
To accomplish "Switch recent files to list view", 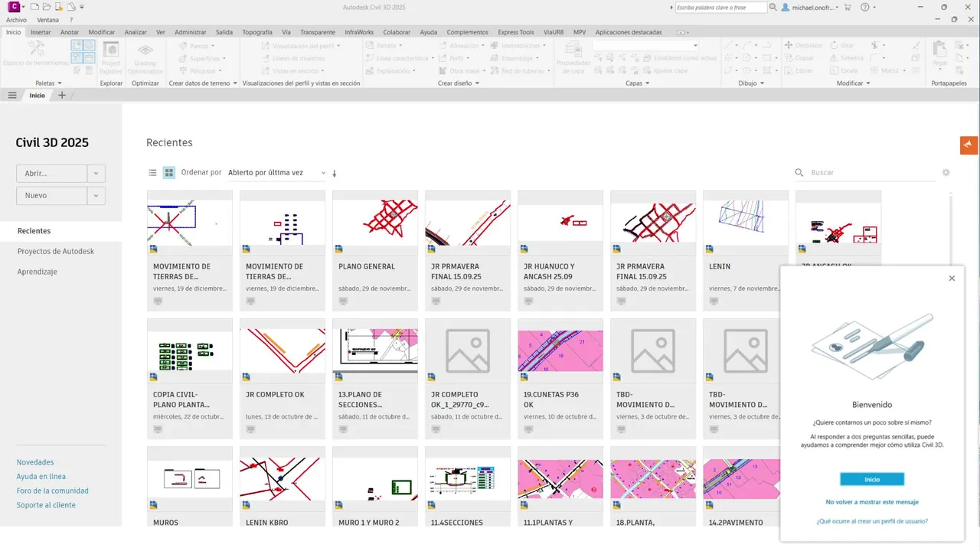I will [152, 173].
